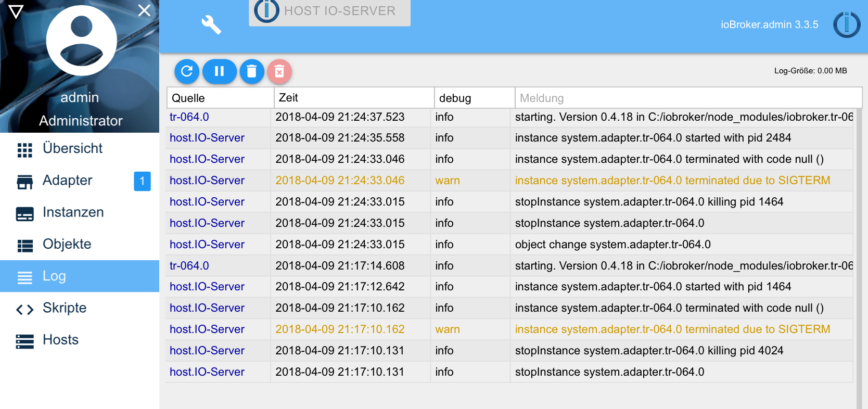The height and width of the screenshot is (409, 868).
Task: Click the SIGTERM warning message at 21:17:10.162
Action: tap(672, 329)
